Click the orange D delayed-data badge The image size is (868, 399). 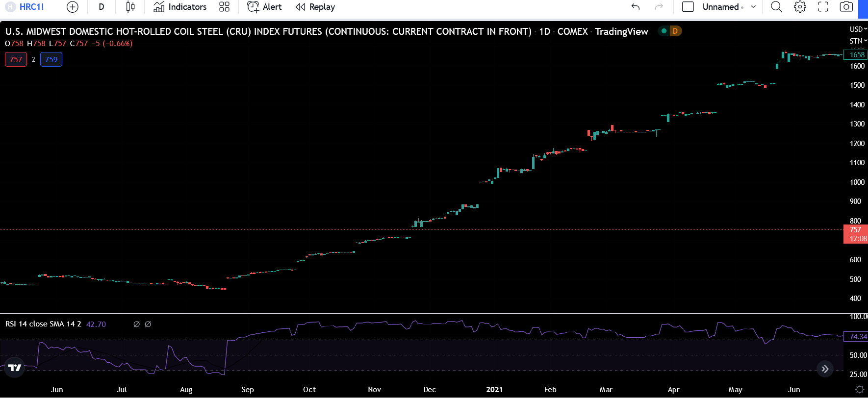pyautogui.click(x=675, y=31)
